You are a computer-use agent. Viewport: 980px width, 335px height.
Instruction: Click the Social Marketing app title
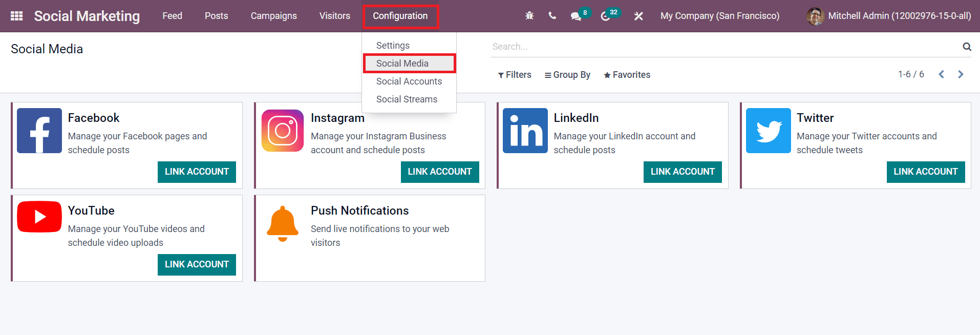point(87,16)
